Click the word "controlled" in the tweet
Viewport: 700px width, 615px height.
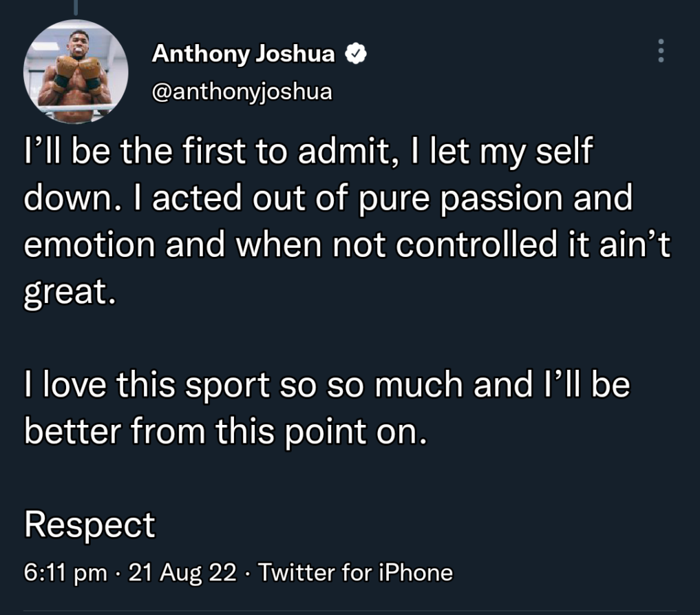(x=476, y=244)
